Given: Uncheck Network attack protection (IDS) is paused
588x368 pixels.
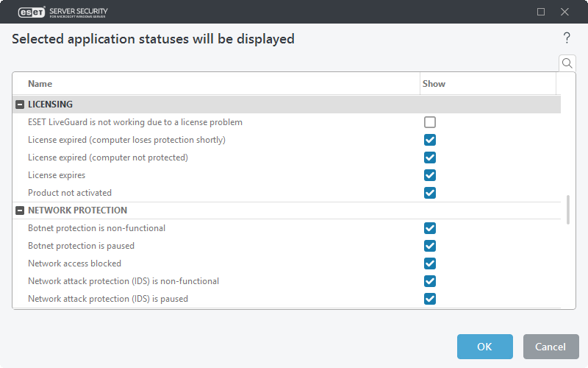Looking at the screenshot, I should click(430, 299).
